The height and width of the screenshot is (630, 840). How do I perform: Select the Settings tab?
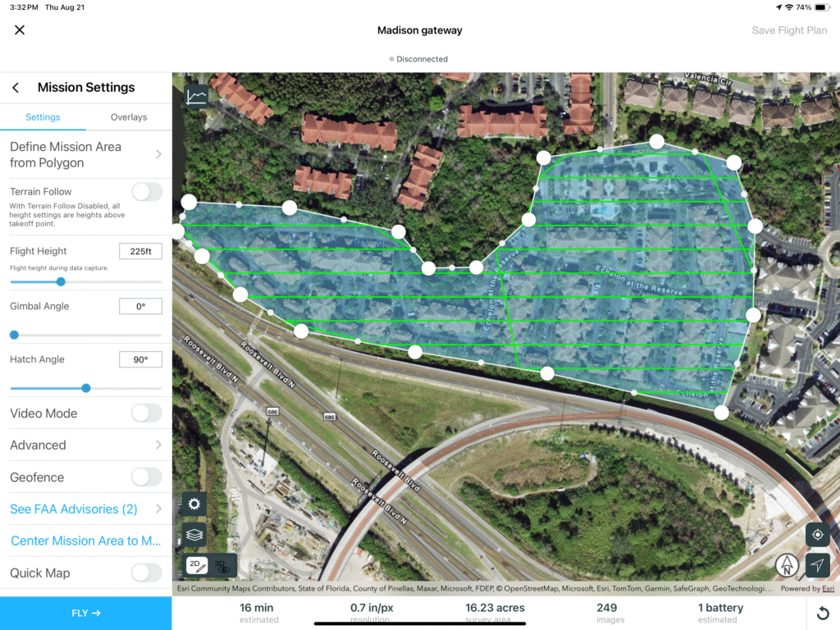(43, 117)
